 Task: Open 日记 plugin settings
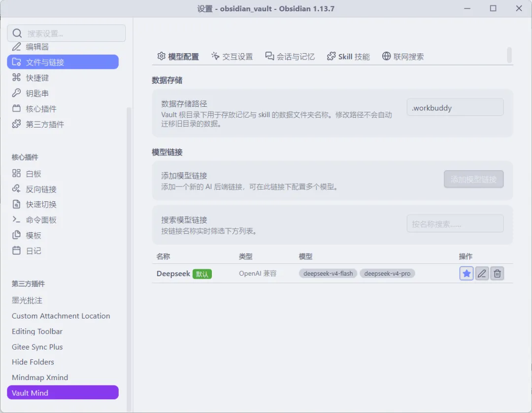tap(63, 251)
